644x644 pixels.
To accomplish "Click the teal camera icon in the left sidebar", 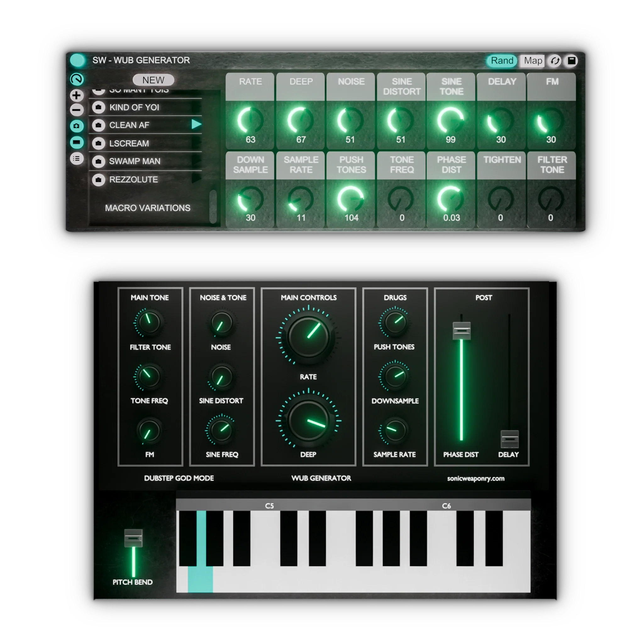I will point(77,126).
